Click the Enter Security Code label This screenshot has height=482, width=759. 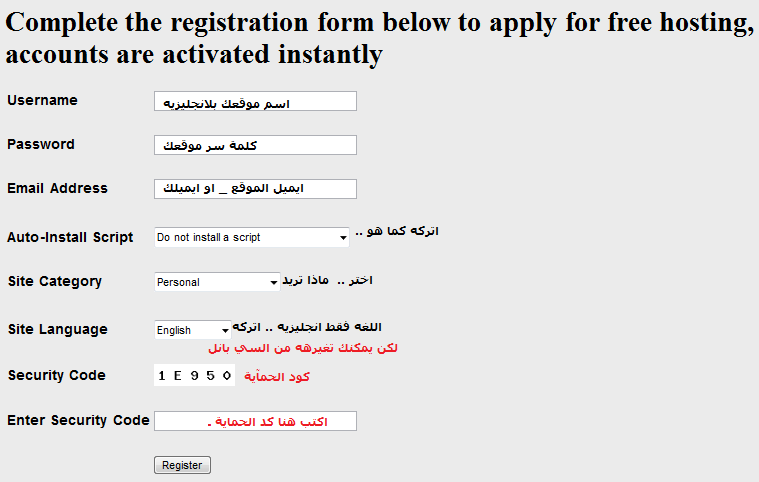coord(78,420)
